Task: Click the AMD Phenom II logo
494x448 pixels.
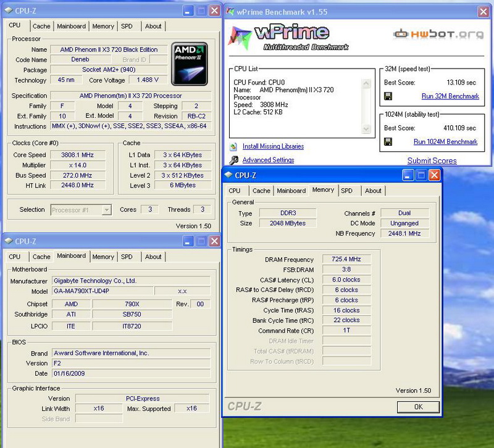Action: click(190, 64)
